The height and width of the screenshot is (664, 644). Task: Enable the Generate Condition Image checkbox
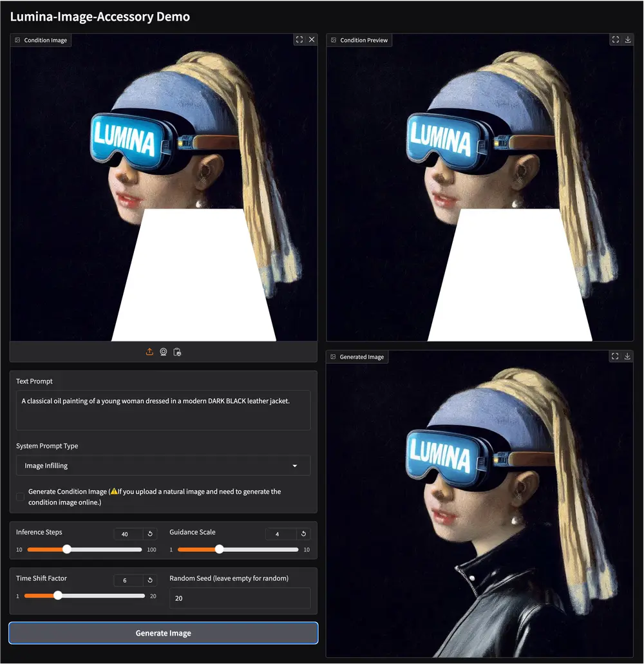21,497
